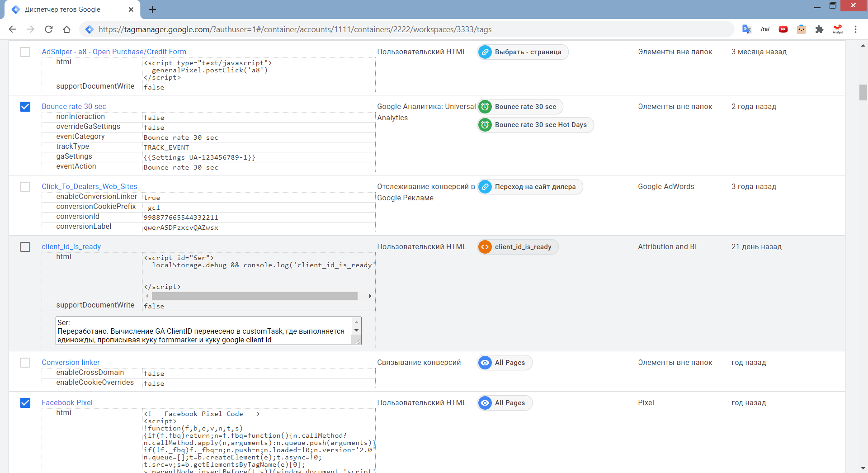Click the page scroll-down arrow

(863, 468)
